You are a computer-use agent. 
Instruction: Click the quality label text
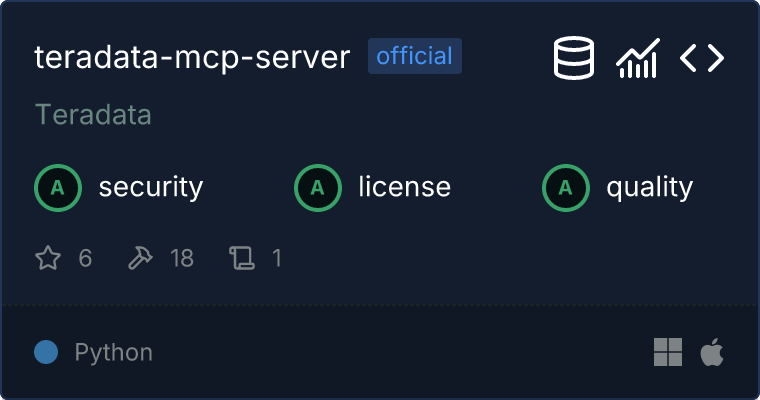point(649,188)
